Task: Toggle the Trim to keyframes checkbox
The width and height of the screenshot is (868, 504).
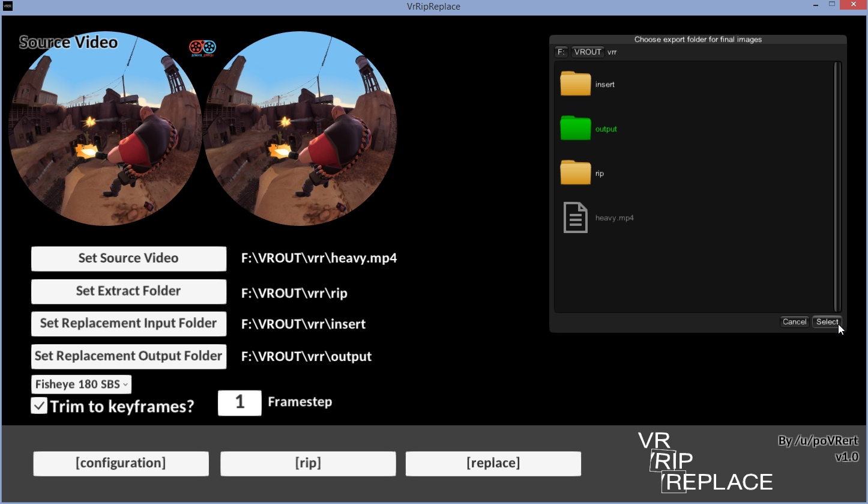Action: 39,406
